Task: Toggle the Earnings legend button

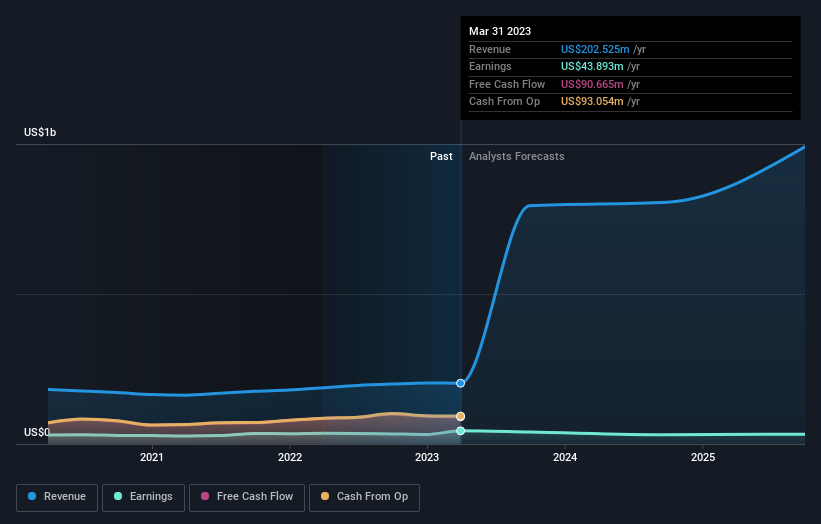Action: click(143, 497)
